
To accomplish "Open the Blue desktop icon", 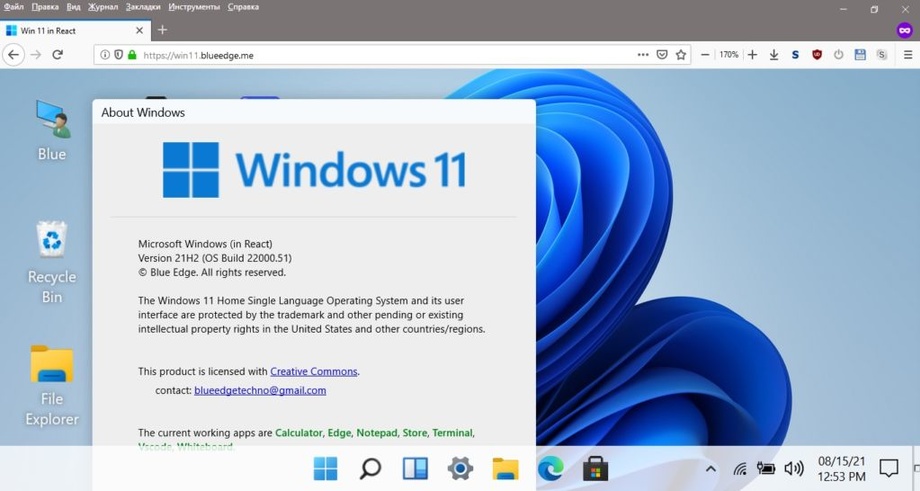I will (52, 130).
